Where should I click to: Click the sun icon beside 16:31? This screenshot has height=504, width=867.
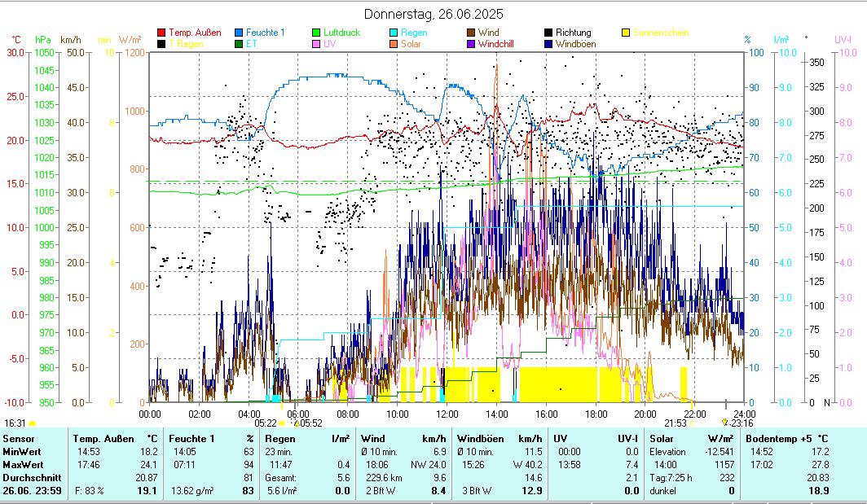point(32,423)
